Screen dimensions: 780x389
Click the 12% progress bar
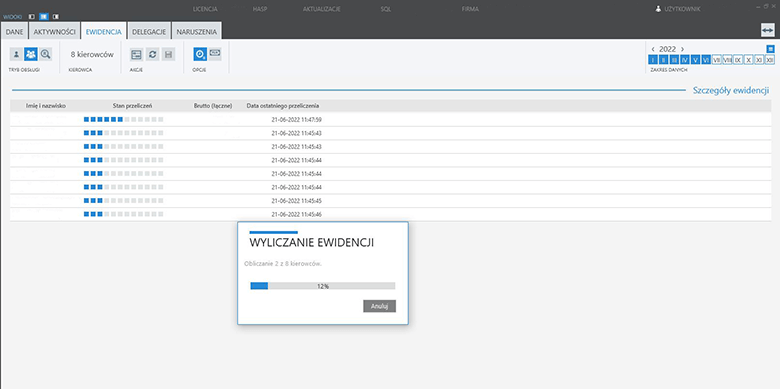tap(323, 286)
